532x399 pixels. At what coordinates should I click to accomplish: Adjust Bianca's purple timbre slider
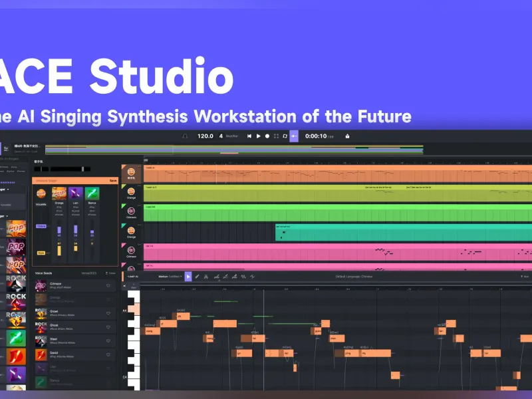[x=92, y=232]
